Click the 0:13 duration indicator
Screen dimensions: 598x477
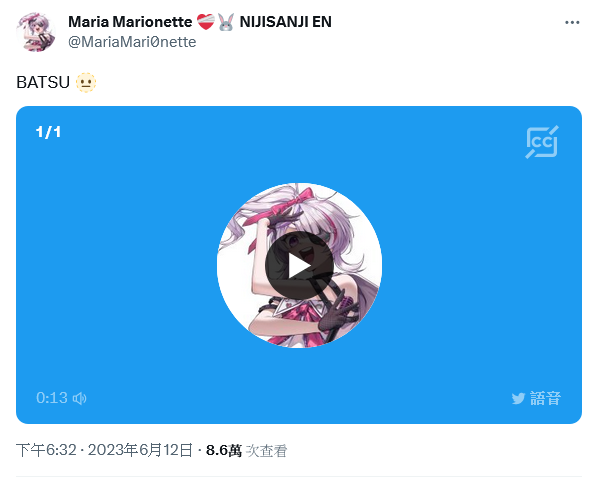(x=52, y=398)
